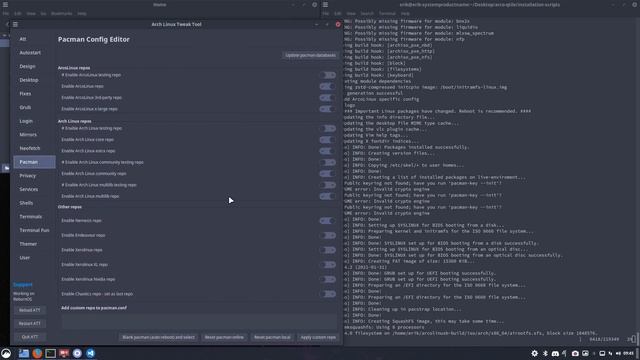Open the User section
Viewport: 640px width, 360px height.
(x=34, y=258)
